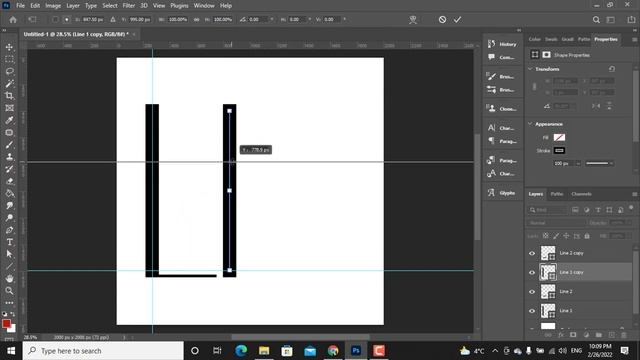
Task: Open the Layer menu
Action: pyautogui.click(x=73, y=6)
